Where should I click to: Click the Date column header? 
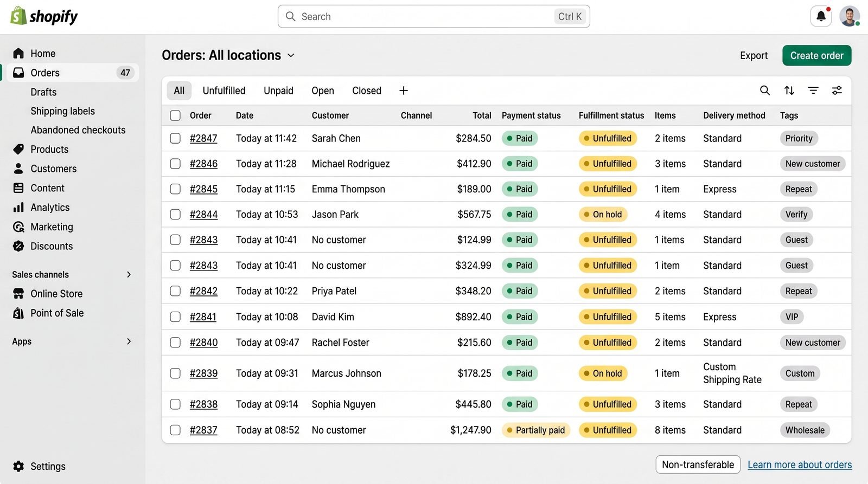tap(245, 115)
